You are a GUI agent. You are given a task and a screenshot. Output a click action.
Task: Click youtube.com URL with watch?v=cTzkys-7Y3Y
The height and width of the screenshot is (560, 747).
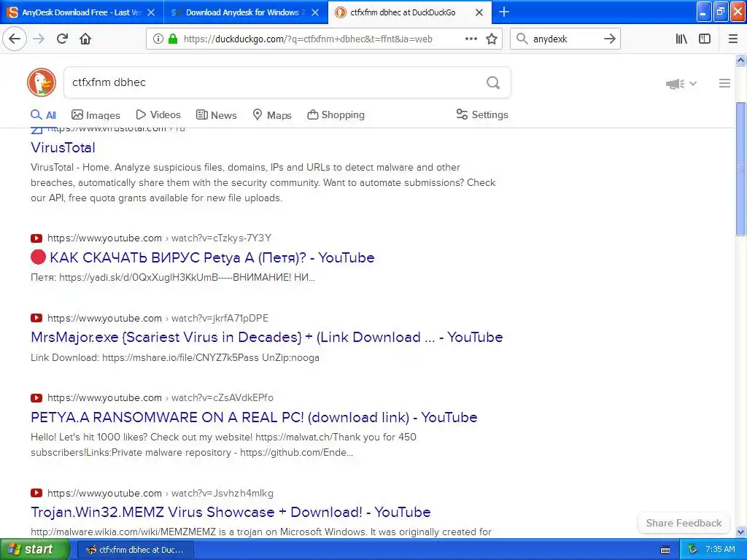pos(159,238)
